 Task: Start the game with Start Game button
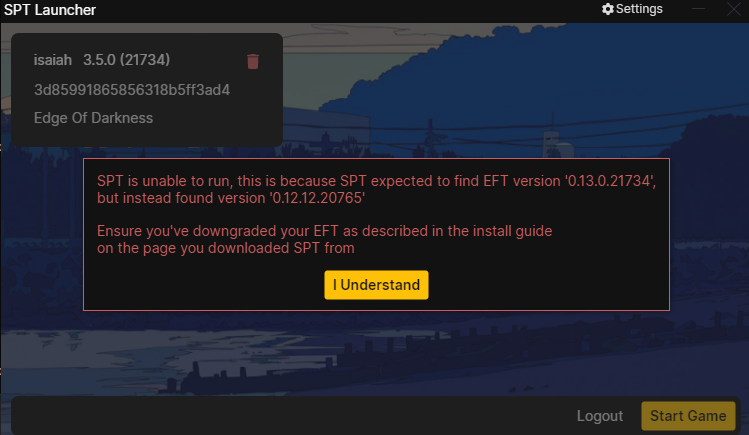coord(688,416)
